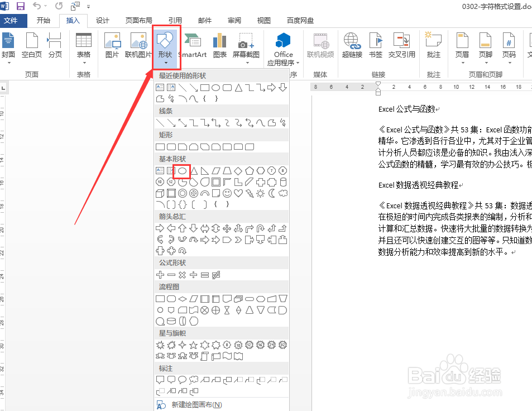Switch to the Mailings (邮件) tab
Screen dimensions: 532x411
coord(204,20)
